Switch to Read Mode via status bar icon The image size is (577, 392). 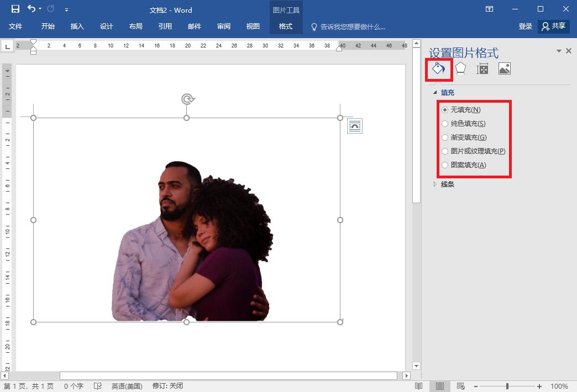(x=418, y=386)
